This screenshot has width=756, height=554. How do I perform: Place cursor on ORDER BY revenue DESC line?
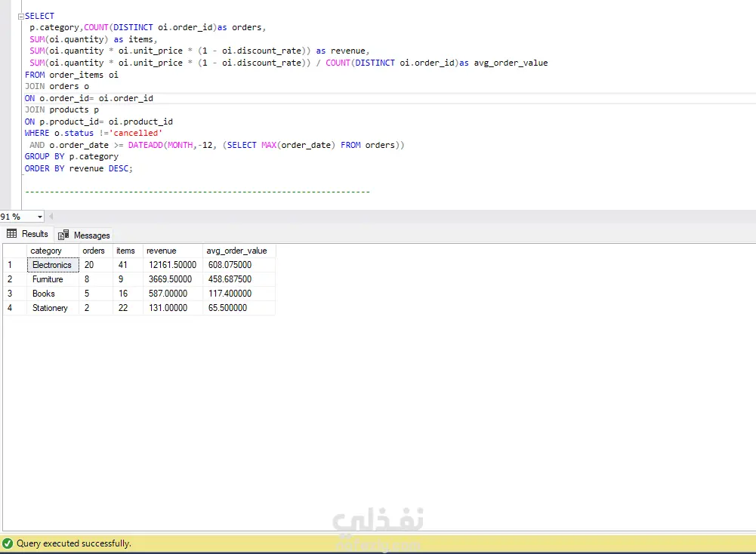point(79,168)
